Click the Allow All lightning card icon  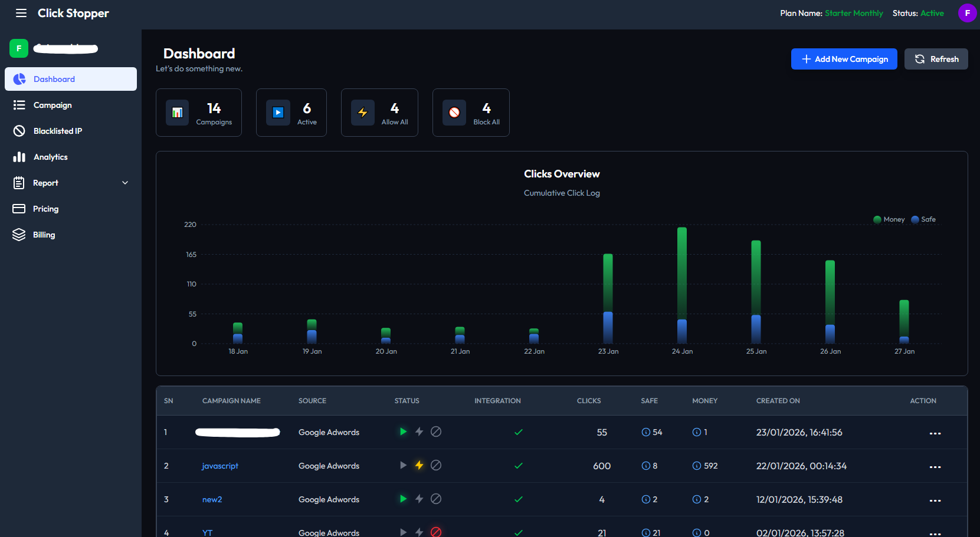(363, 113)
